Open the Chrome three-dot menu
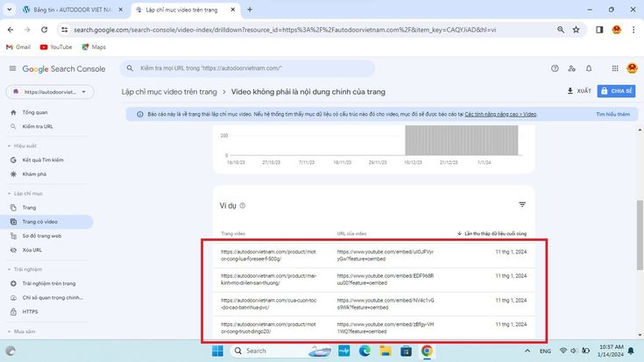The image size is (644, 362). pos(633,30)
